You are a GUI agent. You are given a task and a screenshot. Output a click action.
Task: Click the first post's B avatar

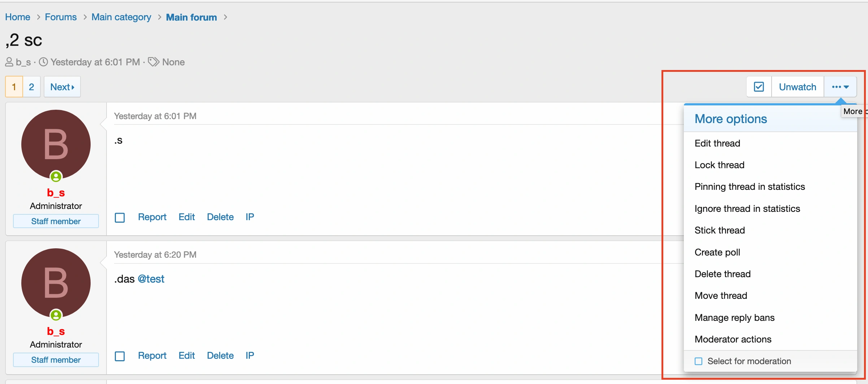[56, 144]
